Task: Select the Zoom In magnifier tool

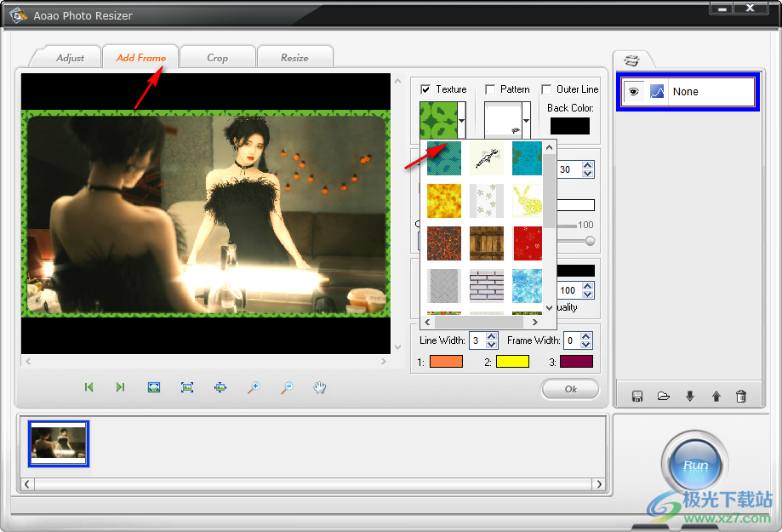Action: coord(253,387)
